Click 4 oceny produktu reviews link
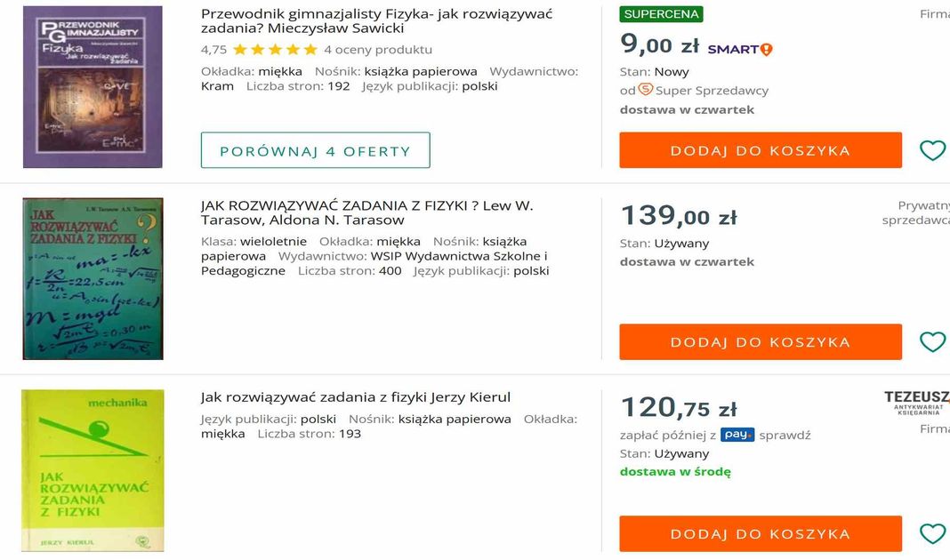 378,50
